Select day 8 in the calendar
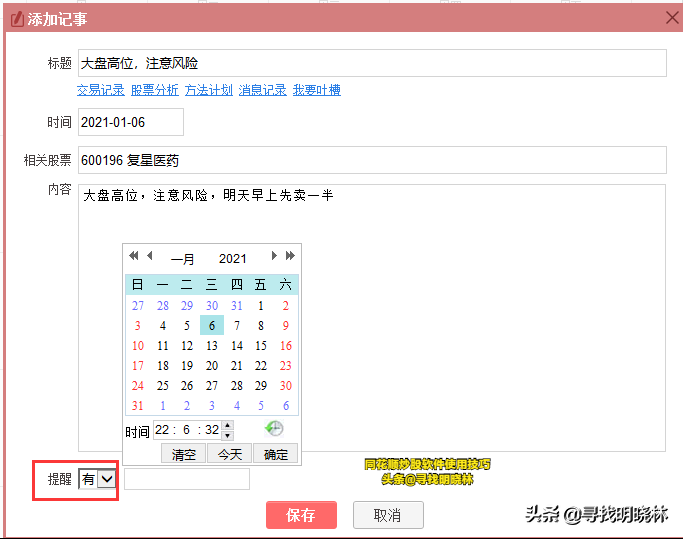Viewport: 683px width, 539px height. [x=260, y=325]
